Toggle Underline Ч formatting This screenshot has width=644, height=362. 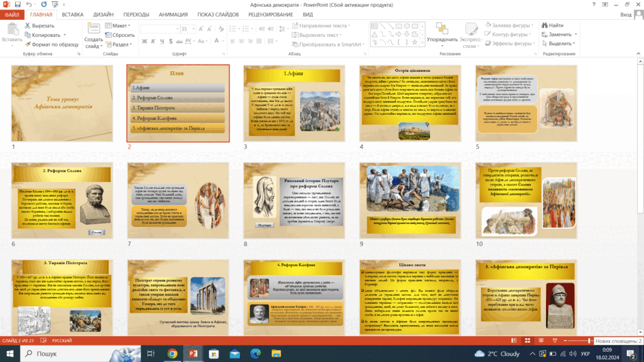162,41
